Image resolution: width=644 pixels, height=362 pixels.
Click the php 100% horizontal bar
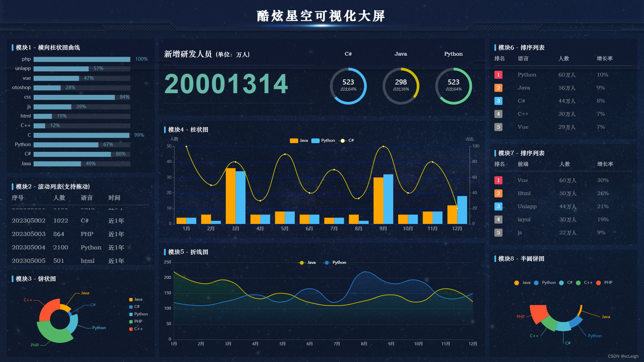pyautogui.click(x=82, y=59)
